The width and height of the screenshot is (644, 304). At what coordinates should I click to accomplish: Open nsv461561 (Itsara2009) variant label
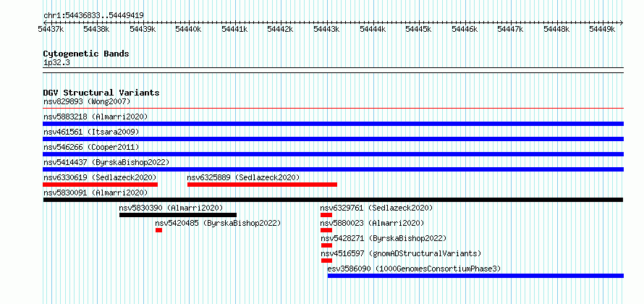(x=91, y=132)
